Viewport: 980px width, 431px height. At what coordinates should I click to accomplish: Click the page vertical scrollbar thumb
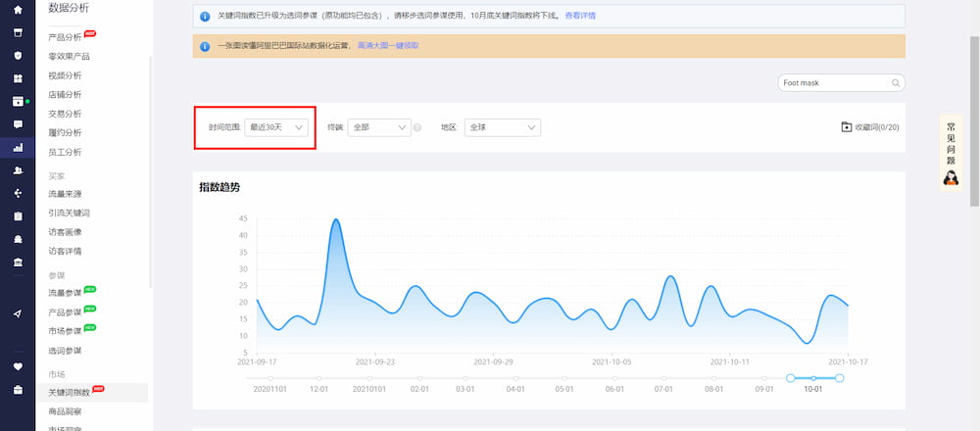974,120
